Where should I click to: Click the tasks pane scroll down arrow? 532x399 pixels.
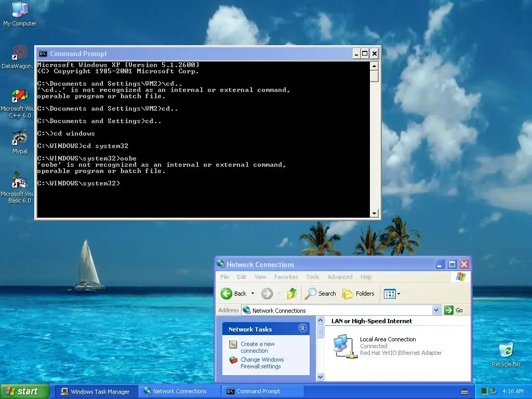(x=320, y=377)
